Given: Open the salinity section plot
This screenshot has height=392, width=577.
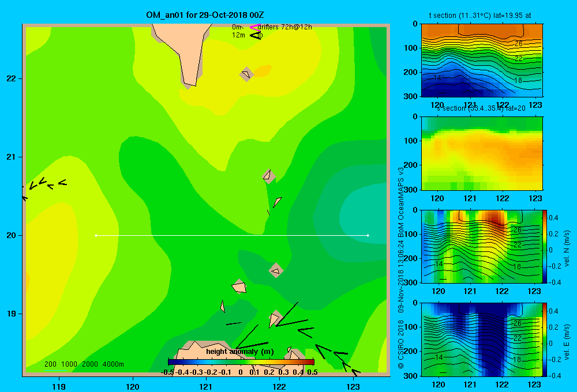Looking at the screenshot, I should pyautogui.click(x=482, y=153).
